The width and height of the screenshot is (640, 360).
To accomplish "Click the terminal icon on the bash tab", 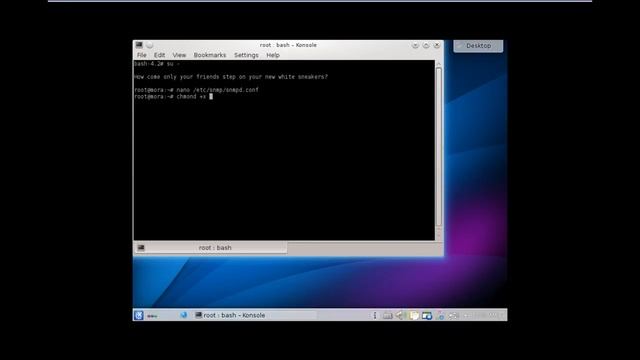I will tap(141, 248).
